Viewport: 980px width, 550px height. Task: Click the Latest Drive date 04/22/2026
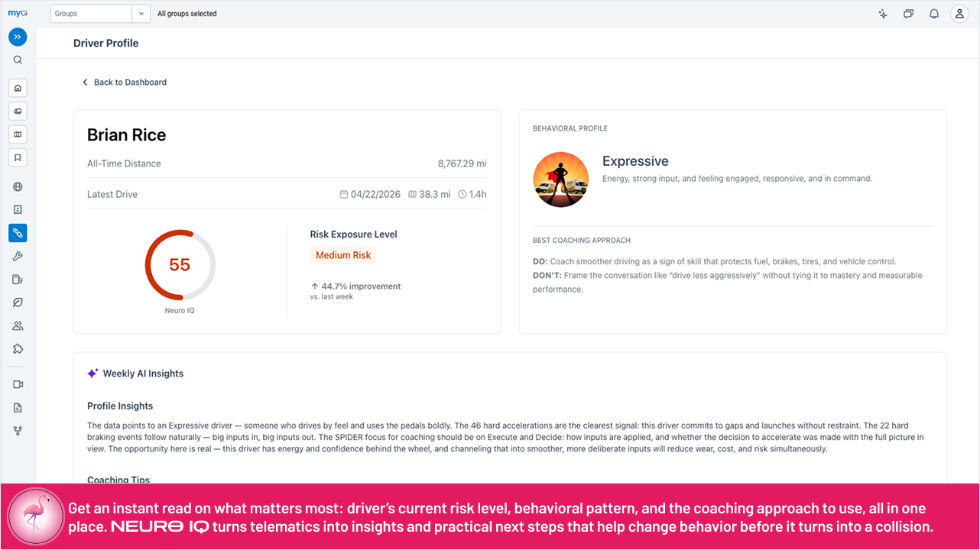[375, 195]
